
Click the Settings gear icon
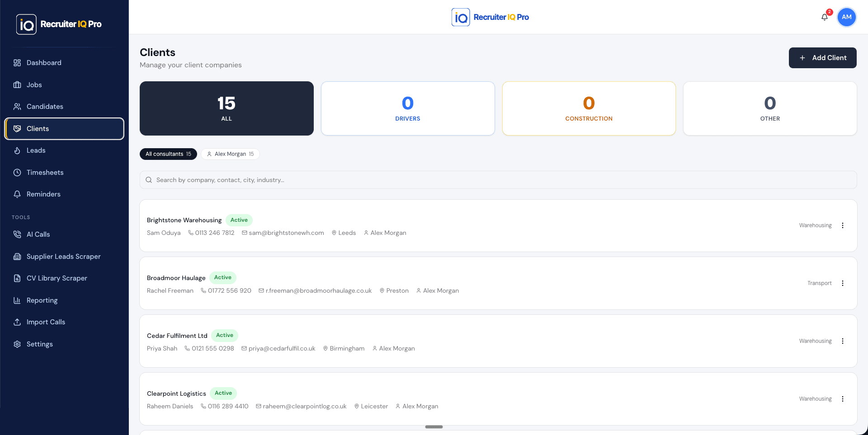pyautogui.click(x=17, y=344)
